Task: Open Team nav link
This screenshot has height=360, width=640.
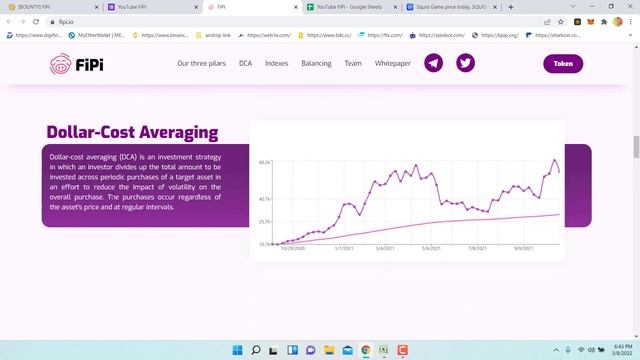Action: pos(353,63)
